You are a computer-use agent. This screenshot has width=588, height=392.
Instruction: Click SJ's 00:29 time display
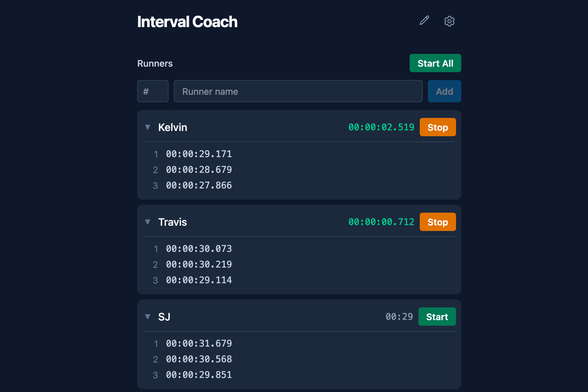click(x=399, y=317)
